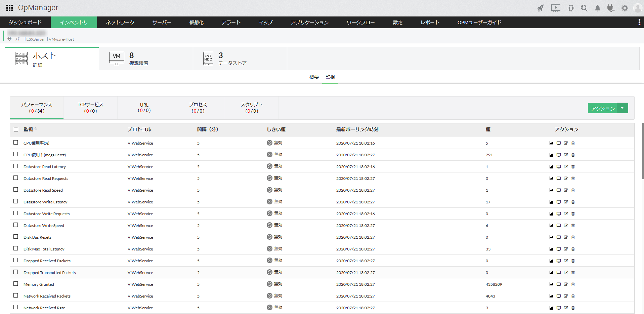
Task: Check the Datastore Write Latency checkbox
Action: (x=16, y=201)
